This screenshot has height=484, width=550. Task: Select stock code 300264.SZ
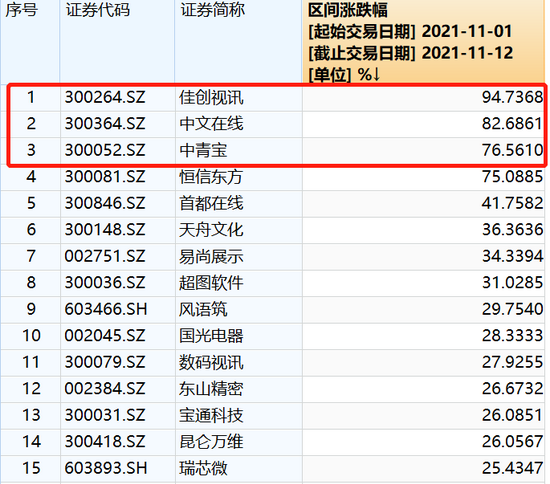pos(105,97)
